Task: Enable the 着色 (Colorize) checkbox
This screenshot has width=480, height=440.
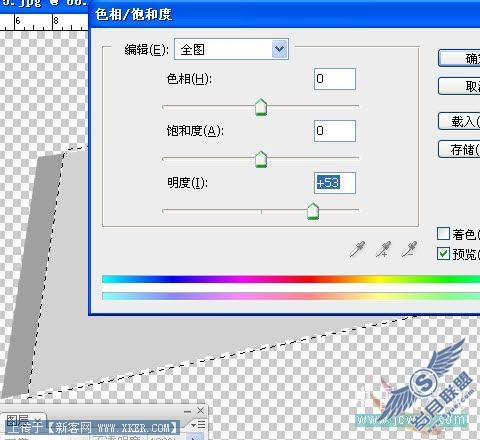Action: point(443,234)
